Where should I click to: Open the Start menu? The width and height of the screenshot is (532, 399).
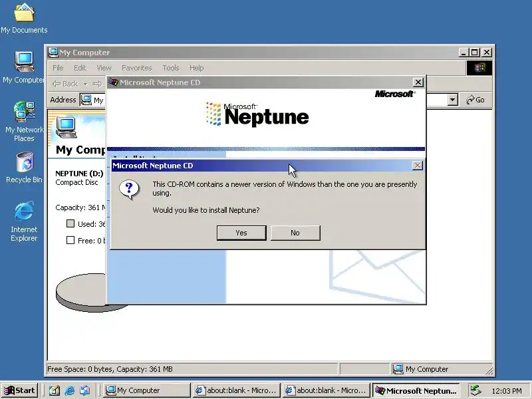tap(19, 390)
